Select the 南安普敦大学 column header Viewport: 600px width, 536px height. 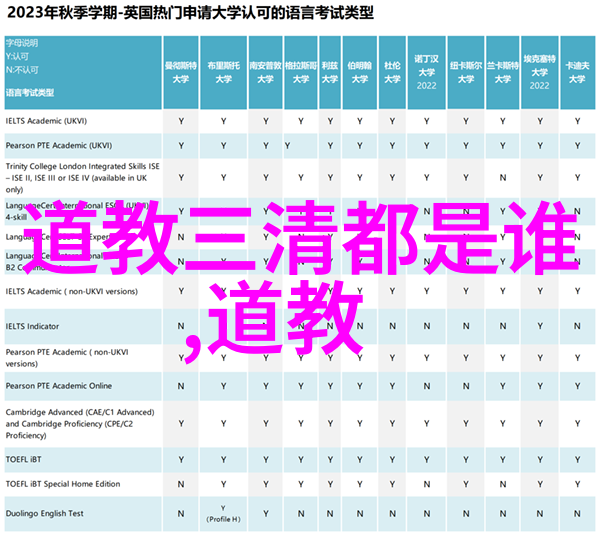[x=266, y=72]
